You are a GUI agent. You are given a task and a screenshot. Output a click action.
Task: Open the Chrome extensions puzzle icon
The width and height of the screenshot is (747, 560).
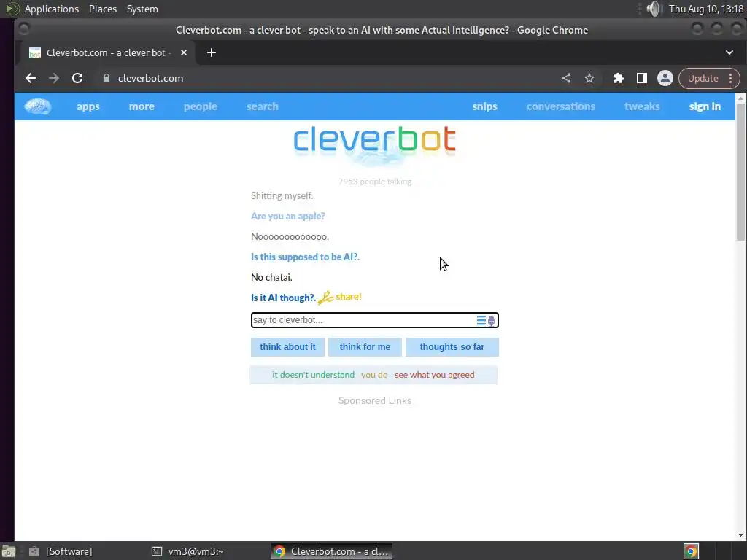coord(619,78)
